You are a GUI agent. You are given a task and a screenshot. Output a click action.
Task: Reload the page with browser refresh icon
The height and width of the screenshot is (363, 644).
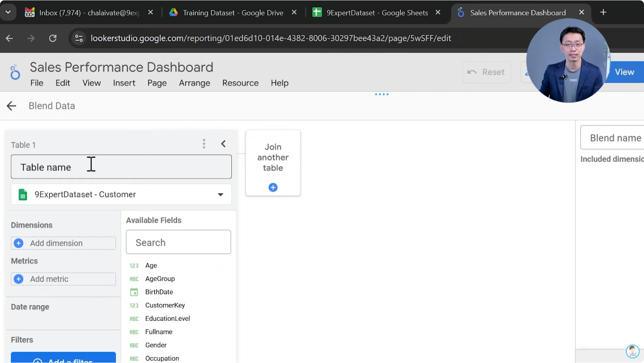tap(52, 38)
